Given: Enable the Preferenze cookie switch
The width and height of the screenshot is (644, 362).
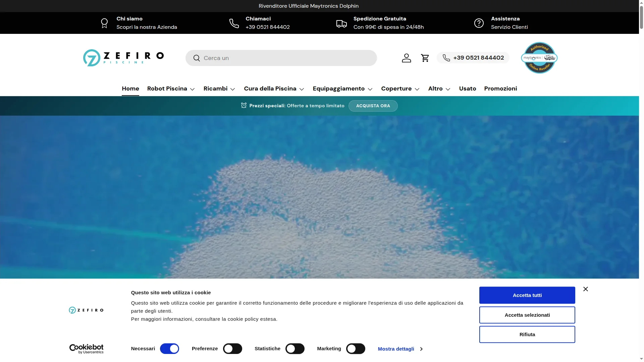Looking at the screenshot, I should coord(232,349).
